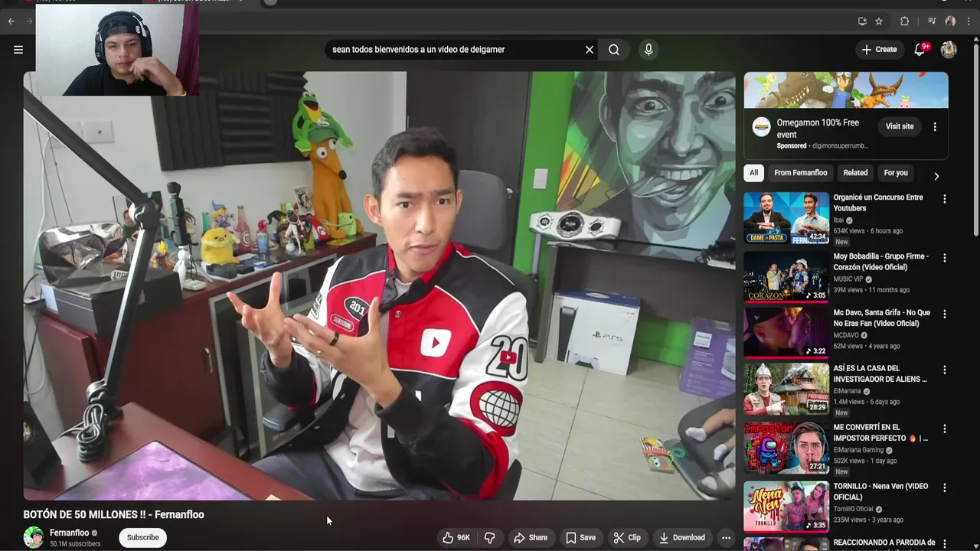The height and width of the screenshot is (551, 980).
Task: Like the video with thumbs-up
Action: [x=456, y=538]
